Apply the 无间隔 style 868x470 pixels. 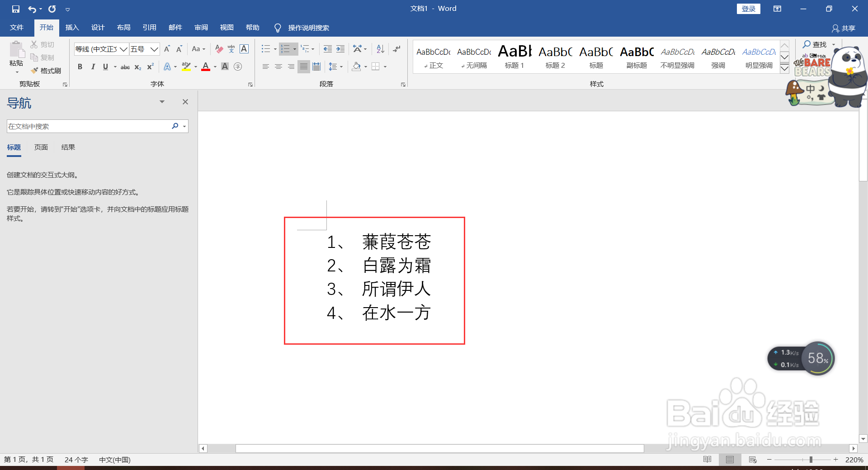pyautogui.click(x=474, y=57)
